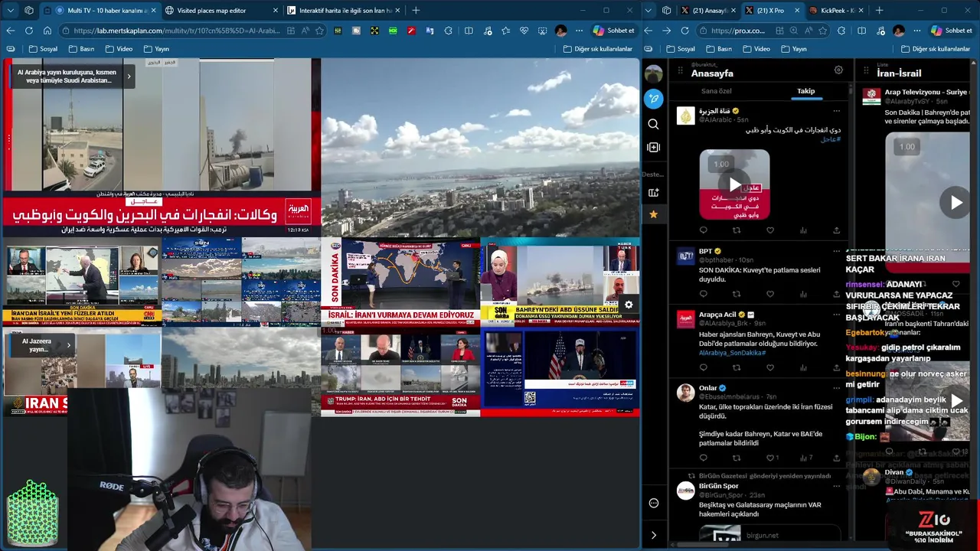Image resolution: width=980 pixels, height=551 pixels.
Task: Click the Onlar profile avatar
Action: pos(685,393)
